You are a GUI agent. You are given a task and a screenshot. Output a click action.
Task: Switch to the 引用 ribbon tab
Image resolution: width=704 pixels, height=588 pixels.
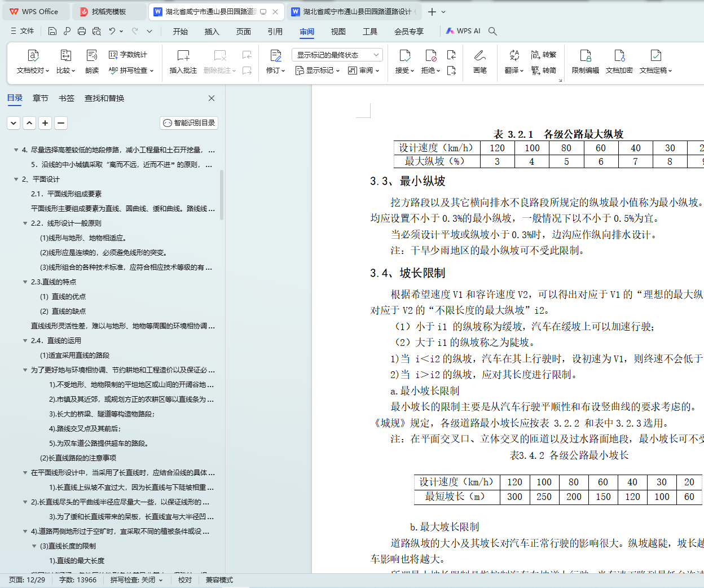coord(275,32)
